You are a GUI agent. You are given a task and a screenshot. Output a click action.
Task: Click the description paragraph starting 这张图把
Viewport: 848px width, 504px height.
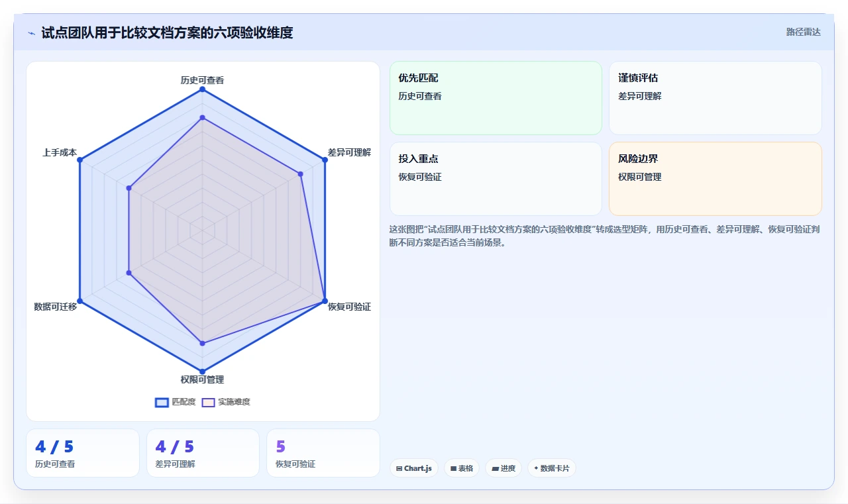605,236
